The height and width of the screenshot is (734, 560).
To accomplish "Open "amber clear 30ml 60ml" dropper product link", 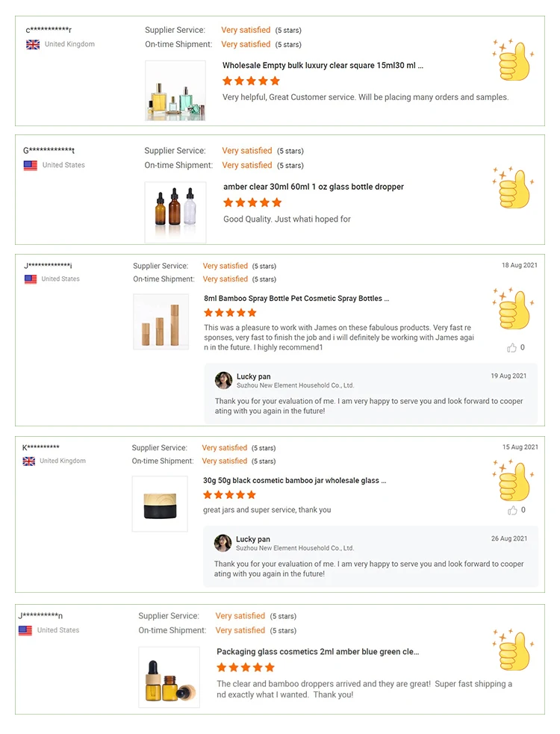I will pyautogui.click(x=314, y=187).
